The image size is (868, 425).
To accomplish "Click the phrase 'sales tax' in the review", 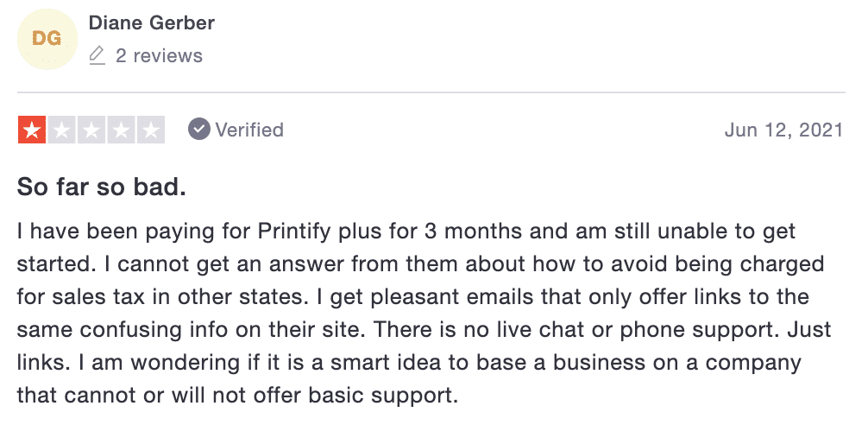I will point(98,296).
